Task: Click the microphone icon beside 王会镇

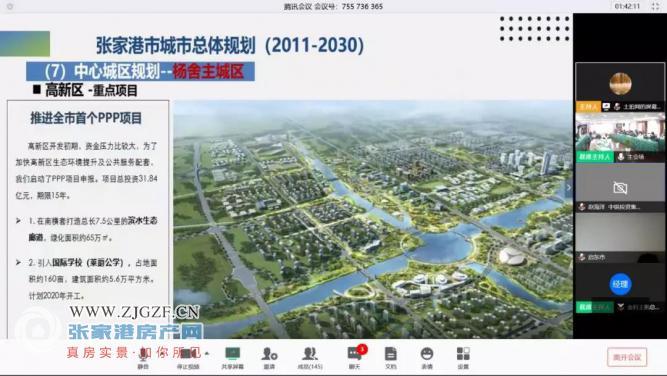Action: point(621,157)
